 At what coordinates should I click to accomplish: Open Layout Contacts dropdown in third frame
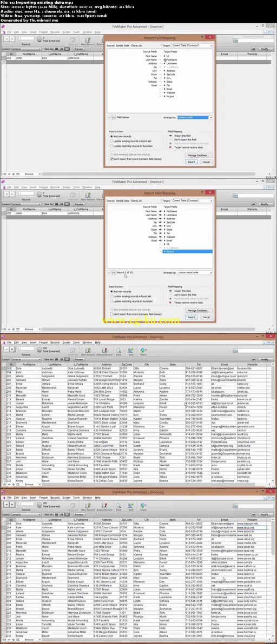point(26,359)
